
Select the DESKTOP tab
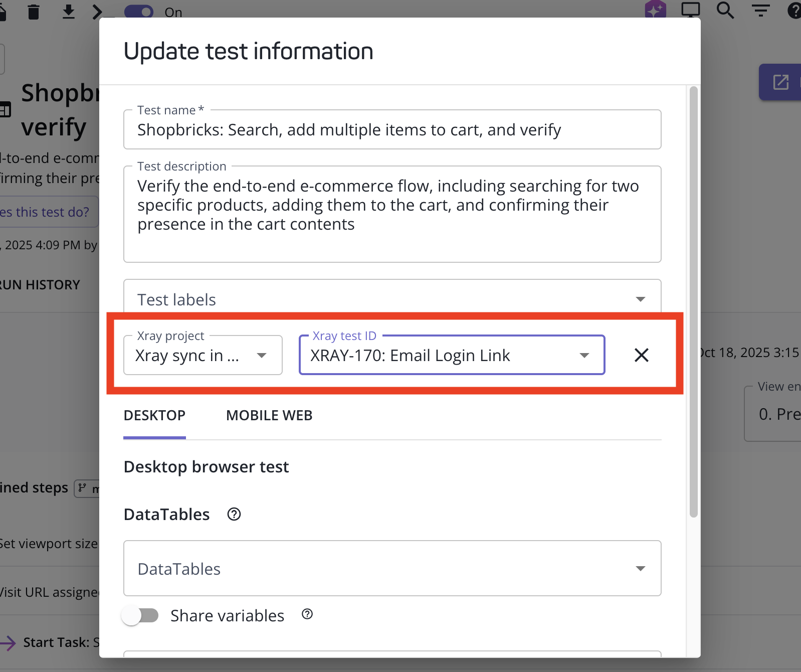[154, 415]
